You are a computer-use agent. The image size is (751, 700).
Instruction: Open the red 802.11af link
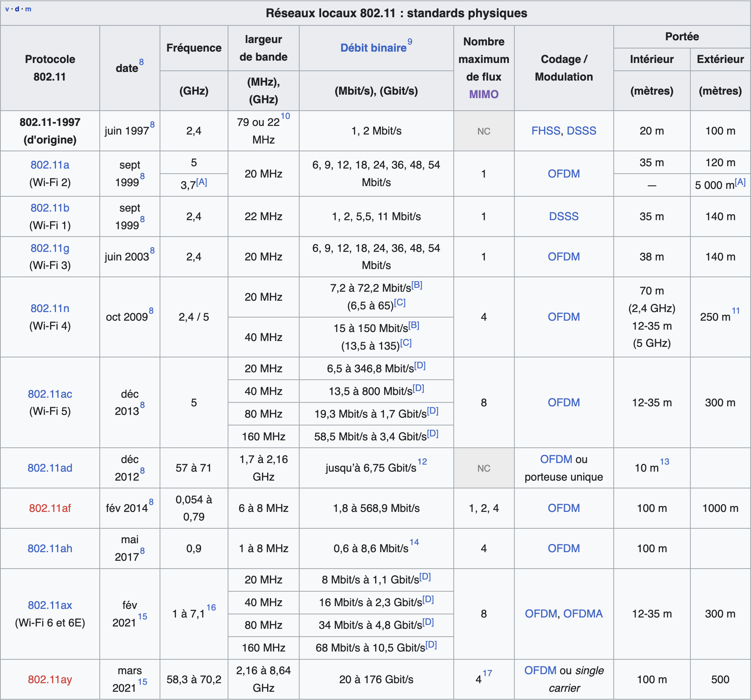[50, 508]
